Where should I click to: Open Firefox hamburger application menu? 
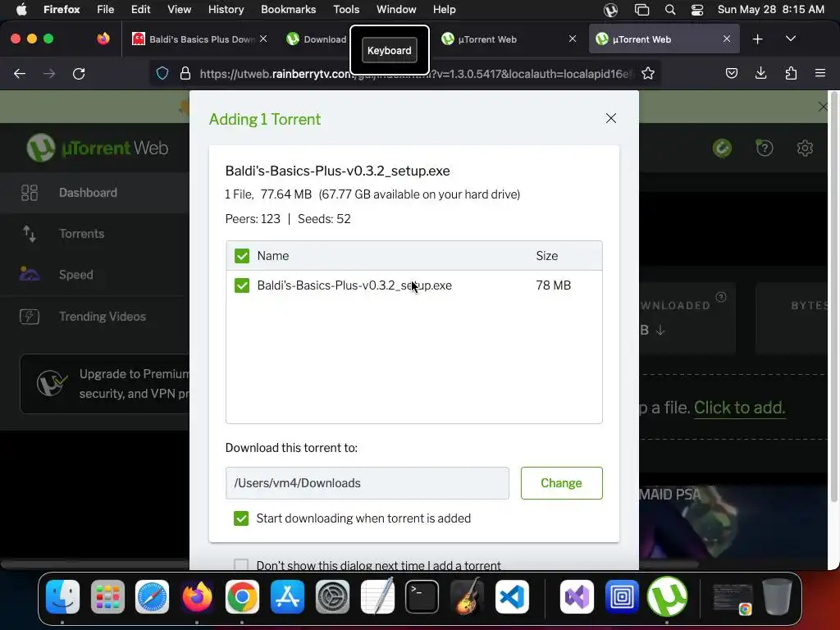point(819,73)
